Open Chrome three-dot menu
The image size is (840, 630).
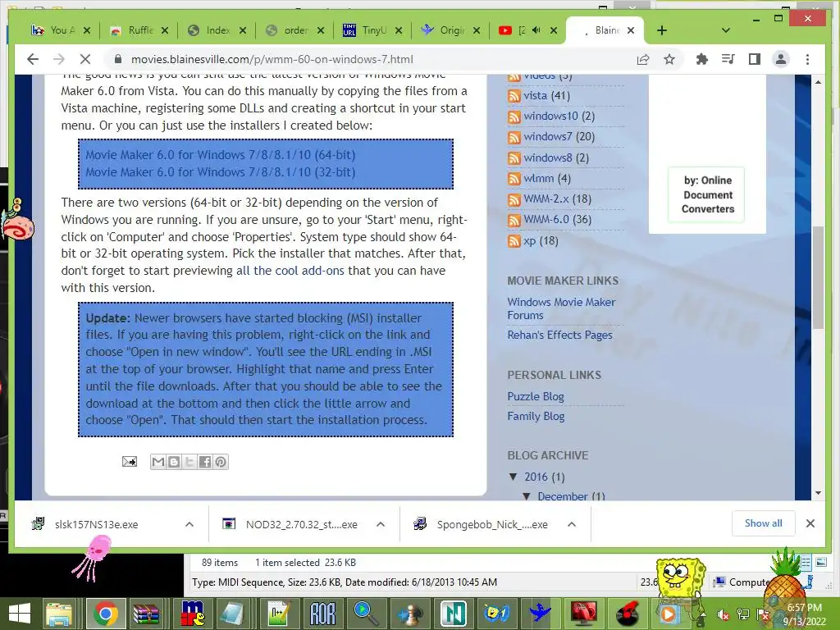(x=807, y=59)
